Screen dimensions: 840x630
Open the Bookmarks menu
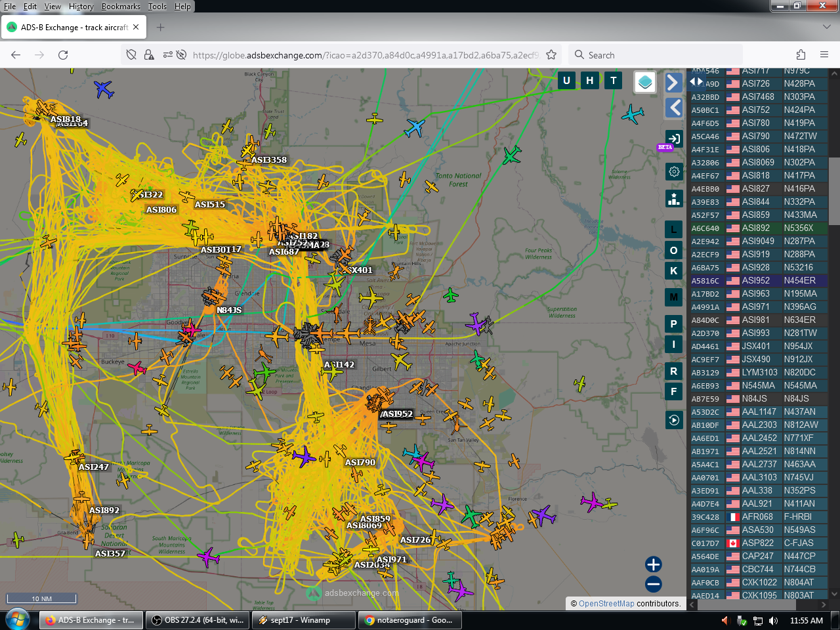point(121,7)
